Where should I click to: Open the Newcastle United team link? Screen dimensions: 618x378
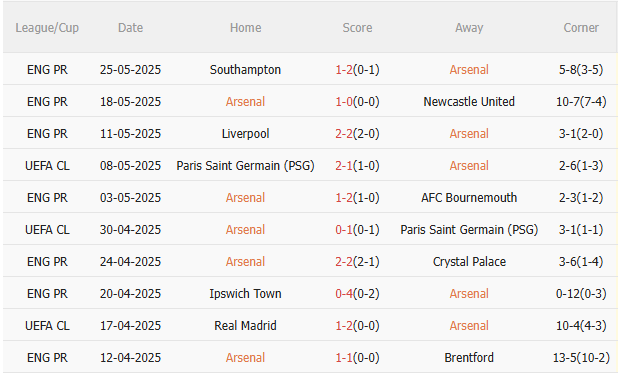click(469, 102)
